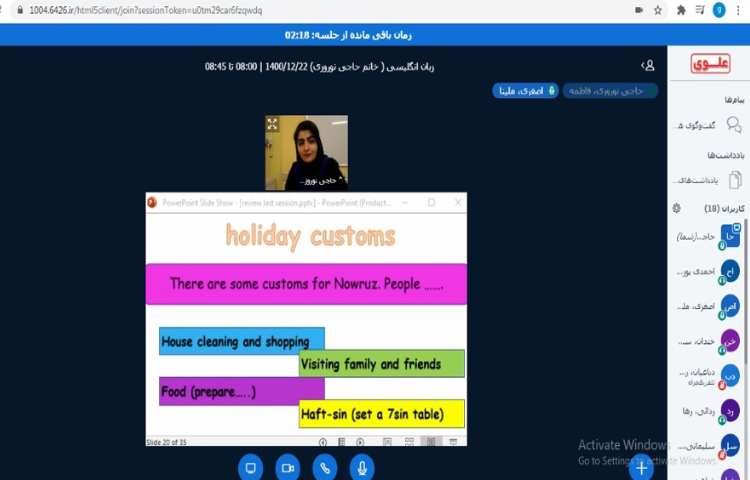750x480 pixels.
Task: Open public chat in sidebar
Action: pos(709,124)
